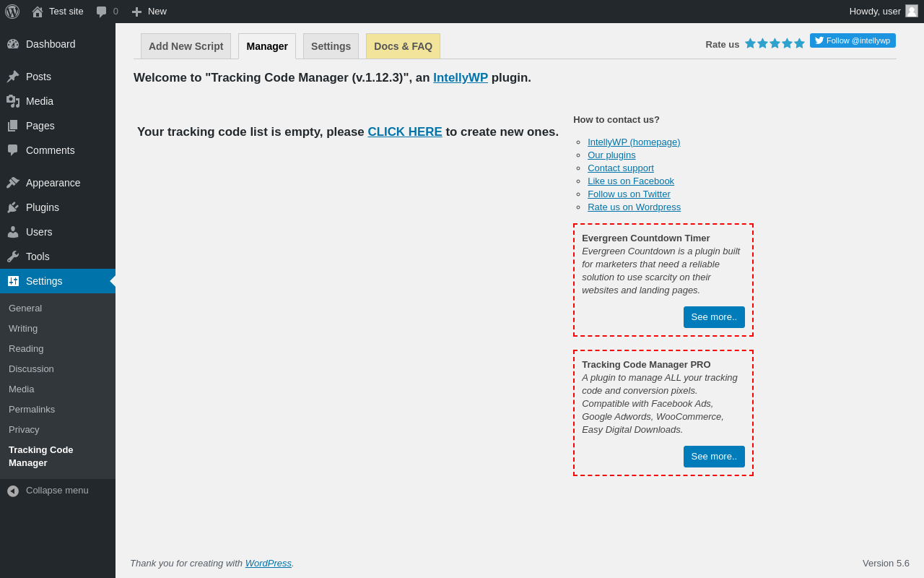Viewport: 924px width, 578px height.
Task: Click the Collapse menu arrow icon
Action: 13,491
